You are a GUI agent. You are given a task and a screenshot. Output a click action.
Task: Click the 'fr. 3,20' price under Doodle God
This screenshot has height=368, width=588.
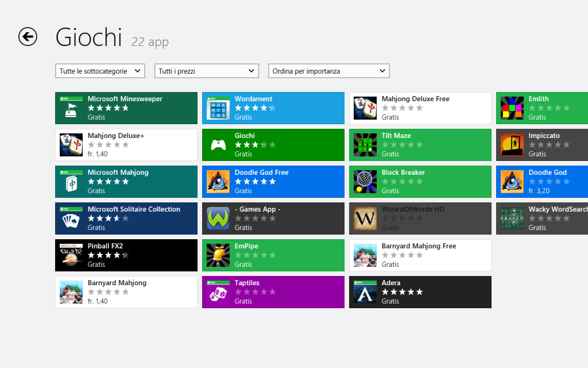[539, 191]
